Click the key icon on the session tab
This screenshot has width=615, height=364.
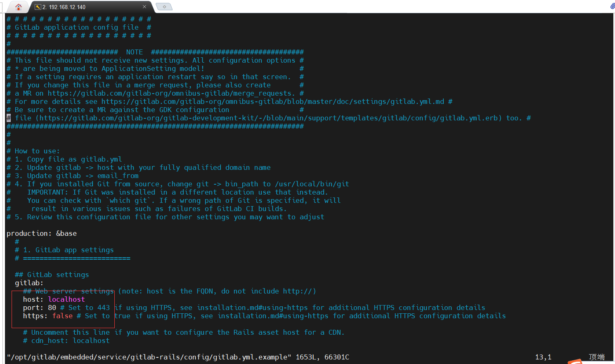pos(38,7)
